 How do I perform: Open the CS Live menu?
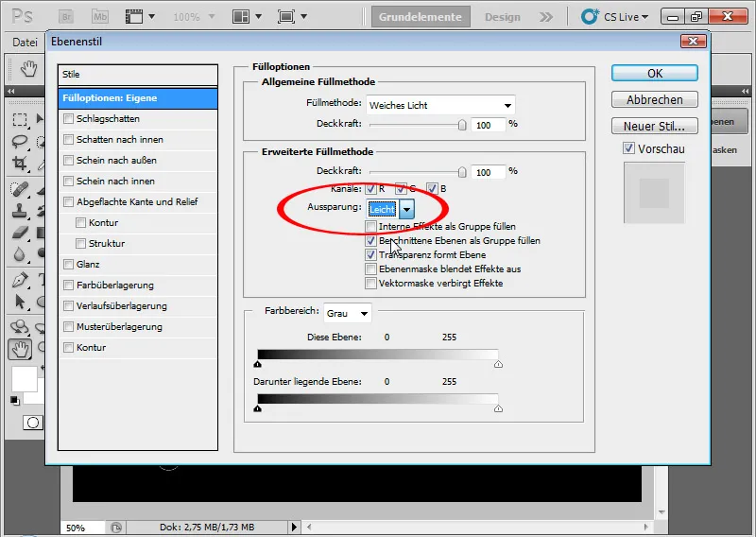point(614,17)
